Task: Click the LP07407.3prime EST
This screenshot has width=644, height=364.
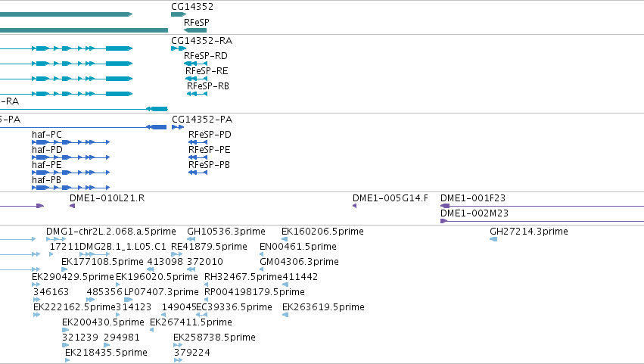Action: (128, 300)
